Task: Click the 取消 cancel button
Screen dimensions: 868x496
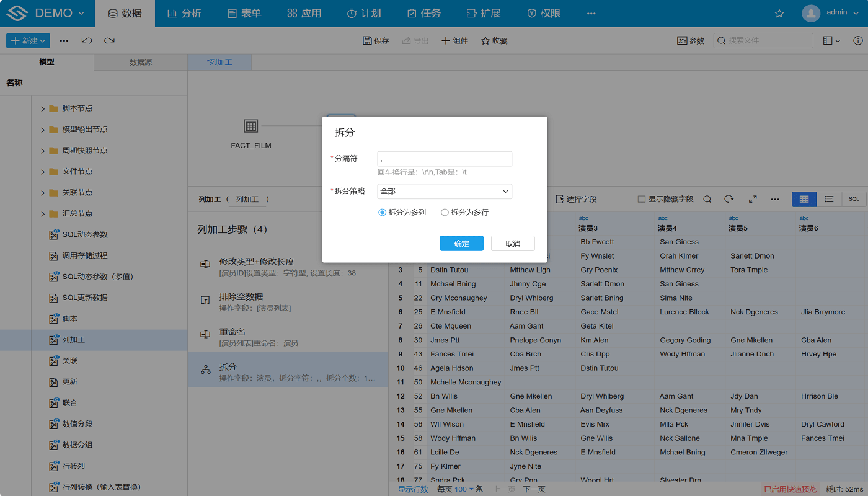Action: pos(513,243)
